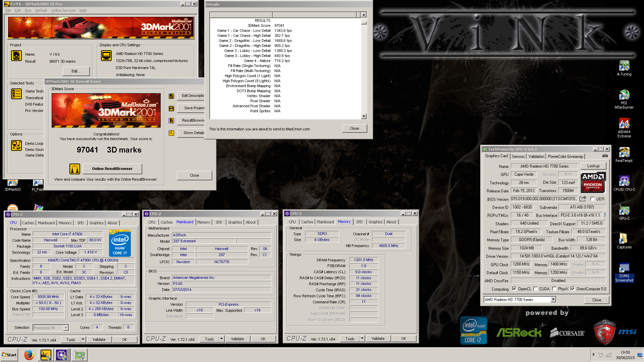Toggle OpenCL checkbox in GPU-Z
The width and height of the screenshot is (644, 362).
(514, 289)
